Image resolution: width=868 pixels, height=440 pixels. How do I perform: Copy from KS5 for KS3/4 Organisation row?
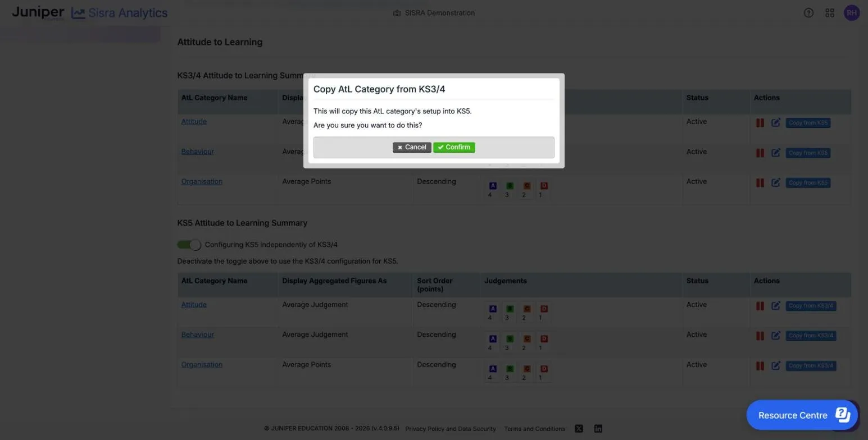click(x=808, y=182)
